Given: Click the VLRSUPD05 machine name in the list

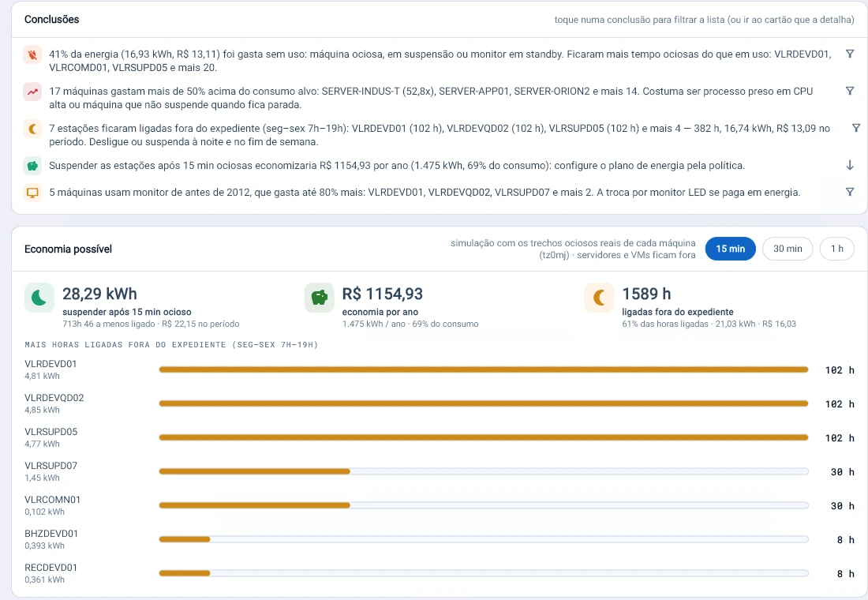Looking at the screenshot, I should tap(51, 432).
